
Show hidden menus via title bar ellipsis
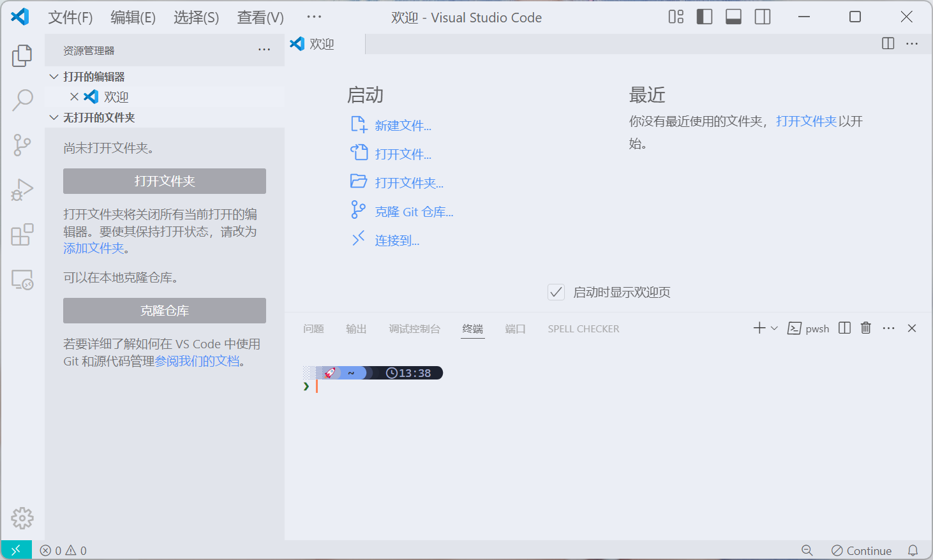(314, 17)
